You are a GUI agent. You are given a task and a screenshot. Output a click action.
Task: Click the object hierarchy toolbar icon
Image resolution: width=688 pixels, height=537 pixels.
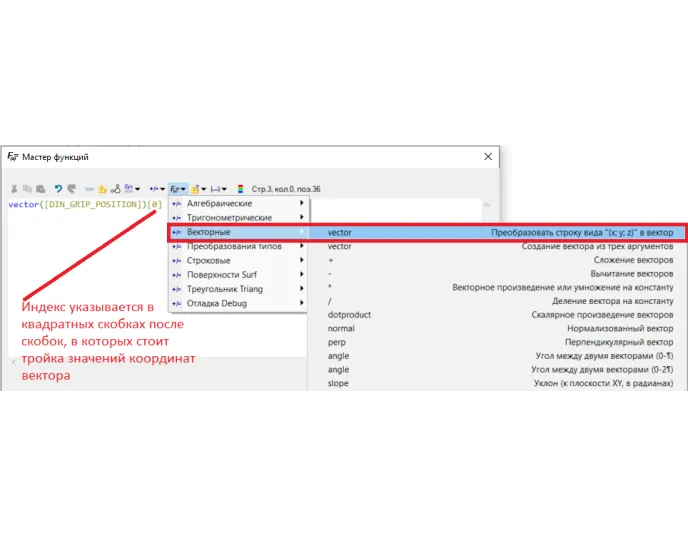(x=115, y=189)
